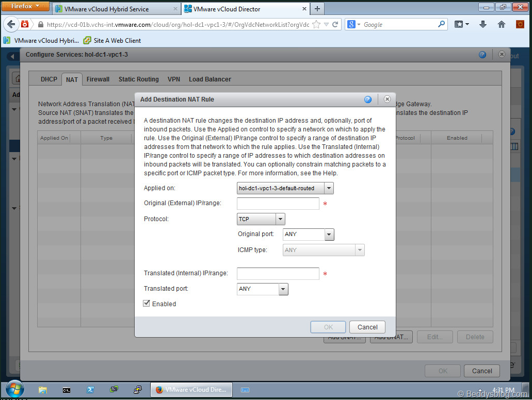Image resolution: width=532 pixels, height=400 pixels.
Task: Bookmark this page with the star icon
Action: pos(316,24)
